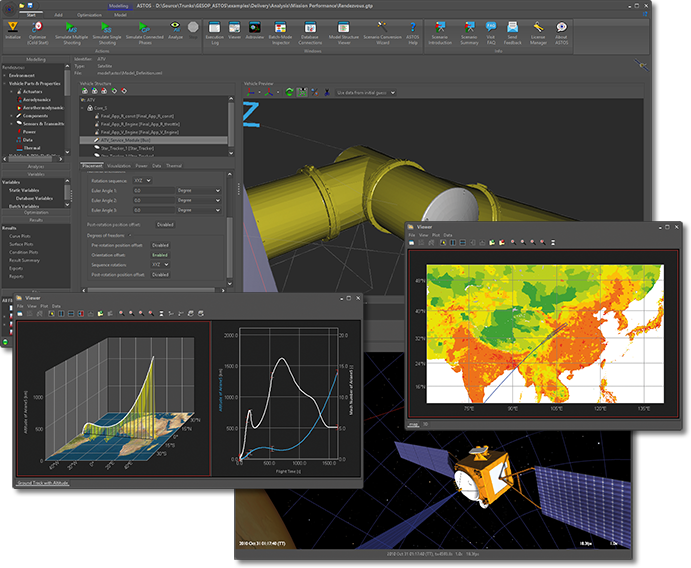Image resolution: width=691 pixels, height=568 pixels.
Task: Toggle the Orientation offset Enabled button
Action: coord(160,255)
